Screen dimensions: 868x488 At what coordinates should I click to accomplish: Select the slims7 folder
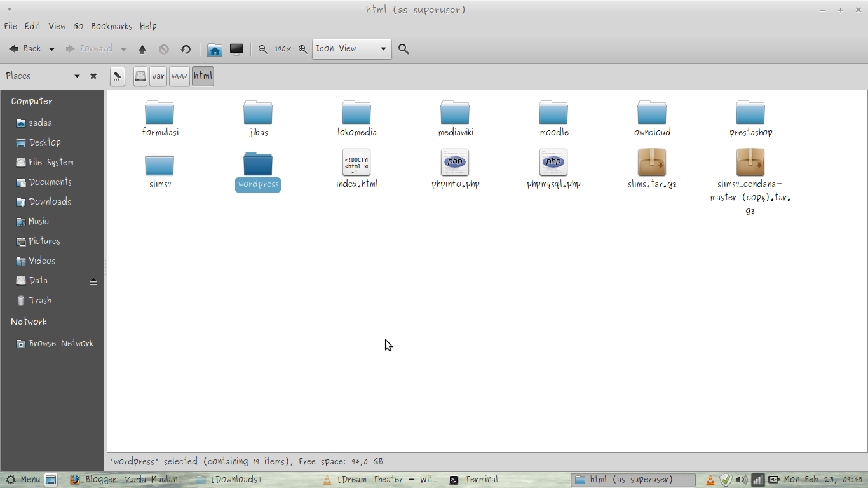click(x=159, y=170)
